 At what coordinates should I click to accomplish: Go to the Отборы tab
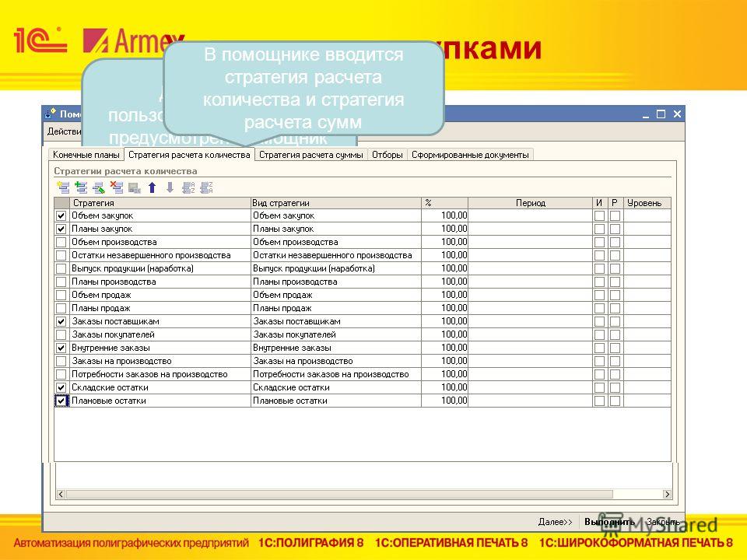click(x=388, y=155)
